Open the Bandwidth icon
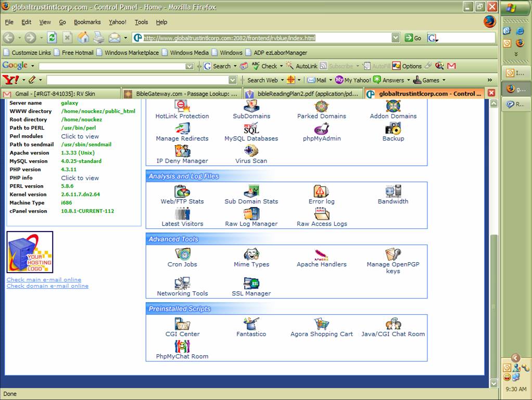The height and width of the screenshot is (400, 532). (x=393, y=191)
